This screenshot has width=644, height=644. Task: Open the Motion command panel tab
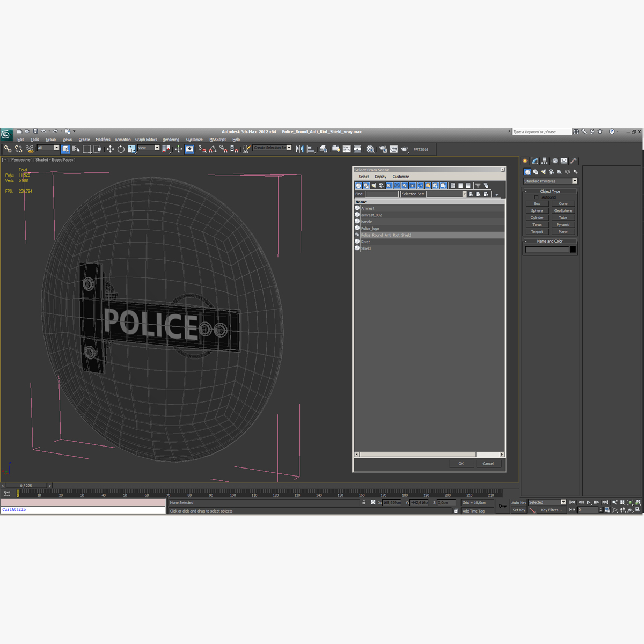coord(555,160)
